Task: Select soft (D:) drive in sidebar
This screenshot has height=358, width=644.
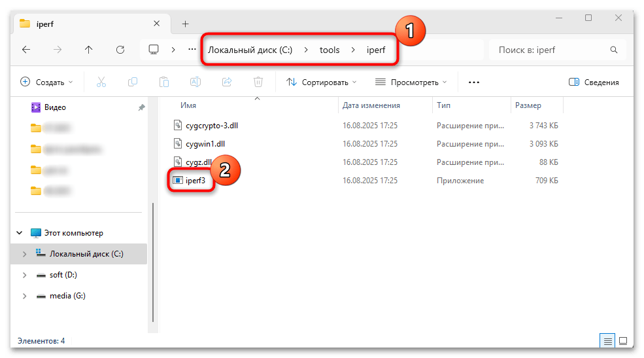Action: click(63, 275)
